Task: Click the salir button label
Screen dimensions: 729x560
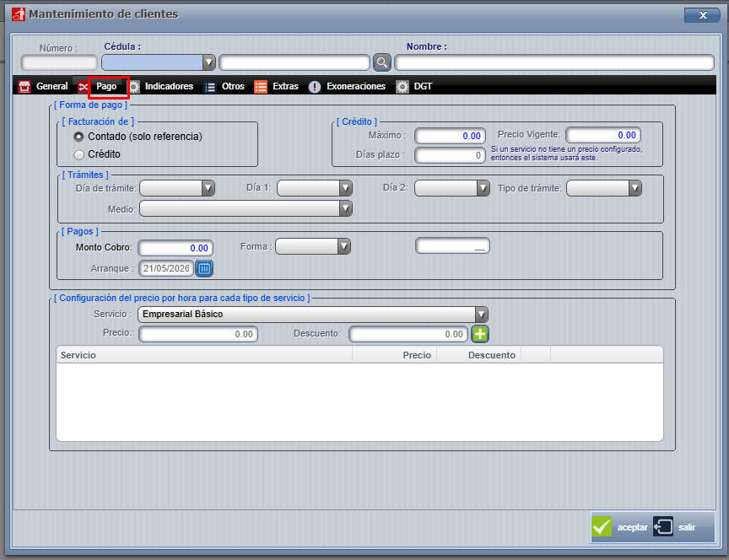Action: tap(687, 527)
